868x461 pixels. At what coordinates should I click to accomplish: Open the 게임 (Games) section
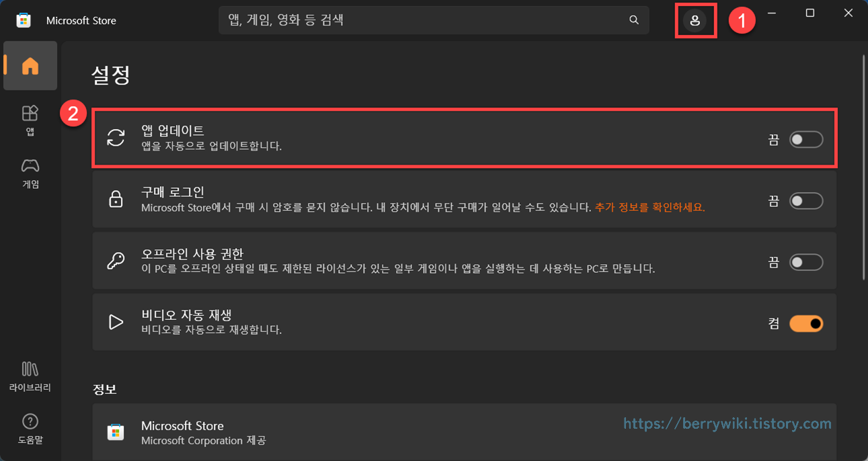click(30, 173)
